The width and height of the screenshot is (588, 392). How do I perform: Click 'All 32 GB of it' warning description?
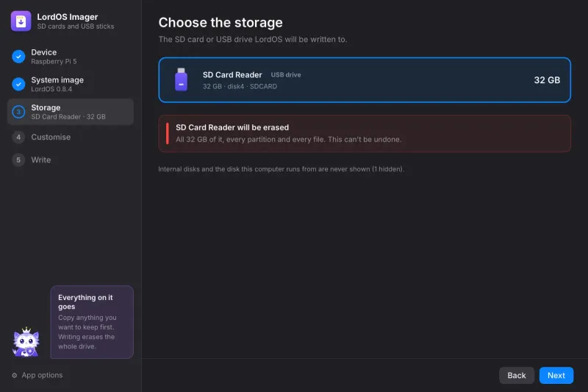288,140
